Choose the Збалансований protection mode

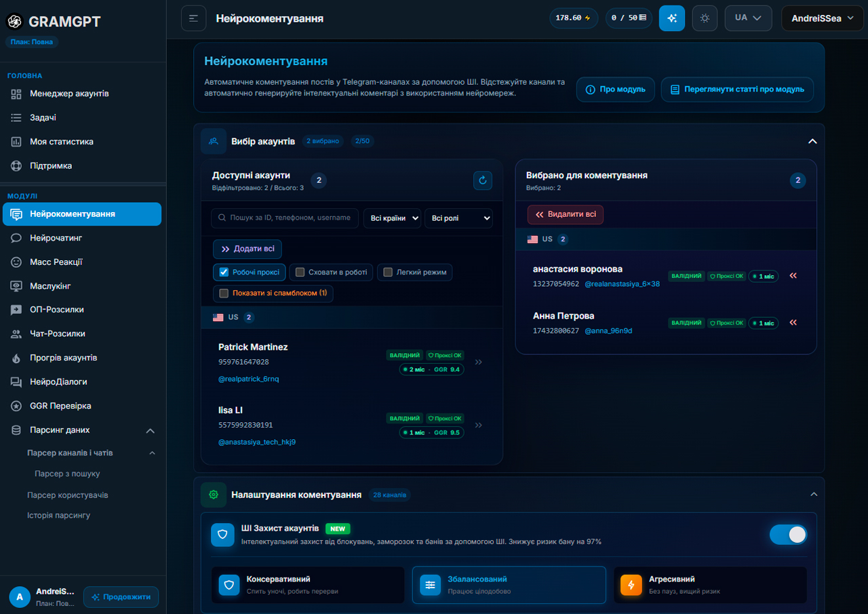(509, 585)
